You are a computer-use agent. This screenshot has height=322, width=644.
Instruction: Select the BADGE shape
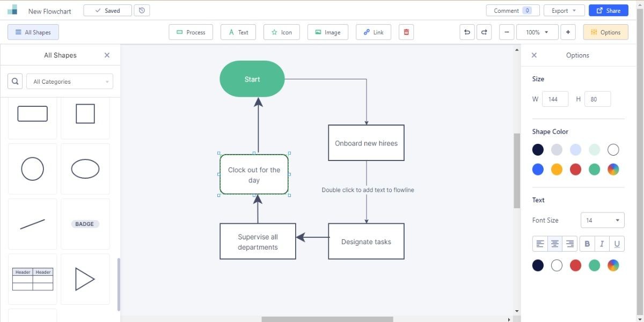coord(85,224)
